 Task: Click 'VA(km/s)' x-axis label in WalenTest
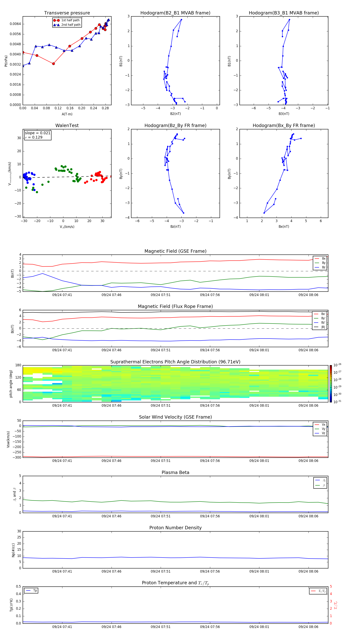pyautogui.click(x=67, y=227)
